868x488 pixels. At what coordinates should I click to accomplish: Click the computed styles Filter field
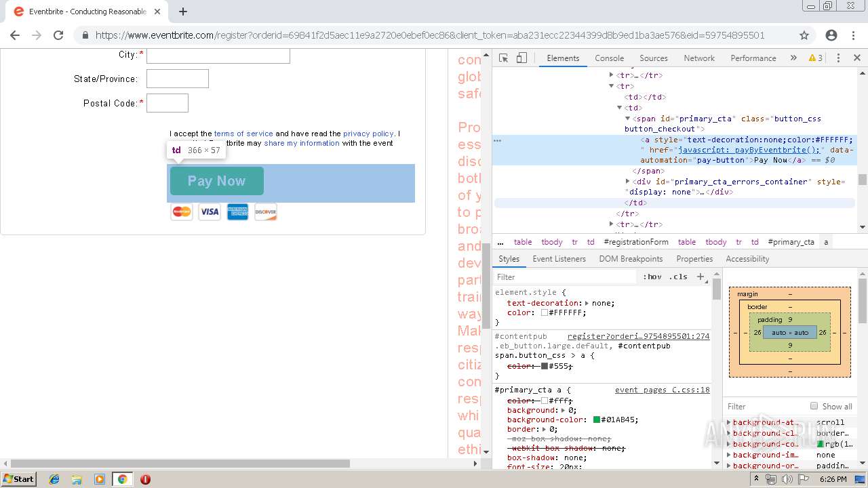[x=766, y=406]
